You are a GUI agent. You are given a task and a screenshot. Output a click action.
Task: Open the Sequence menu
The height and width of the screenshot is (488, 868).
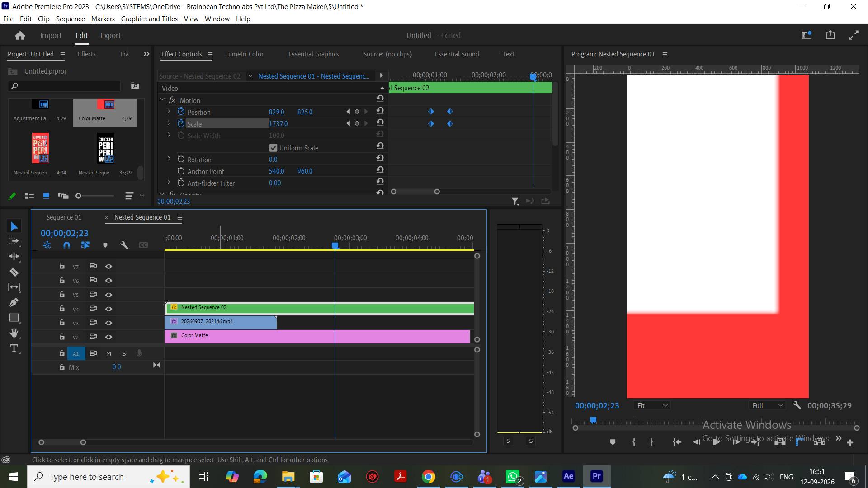(x=70, y=19)
